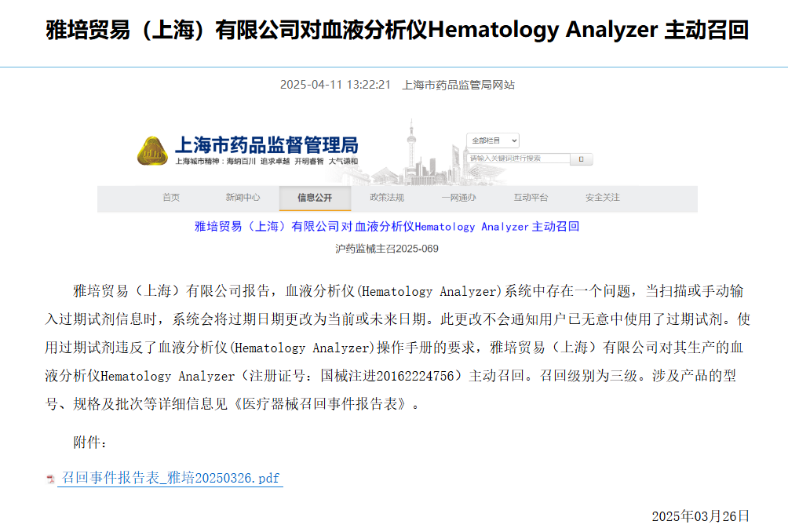The width and height of the screenshot is (788, 532).
Task: Click the search button icon beside keyword field
Action: coord(582,159)
